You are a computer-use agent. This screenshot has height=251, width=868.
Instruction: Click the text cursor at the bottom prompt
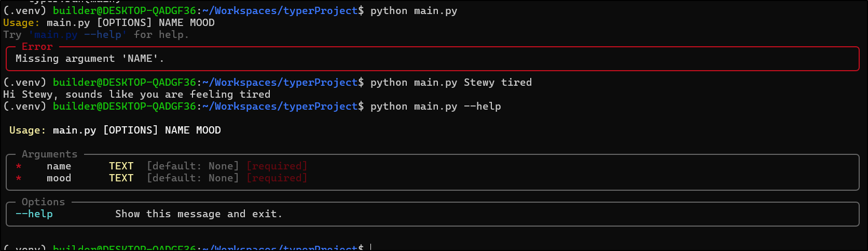click(x=371, y=247)
